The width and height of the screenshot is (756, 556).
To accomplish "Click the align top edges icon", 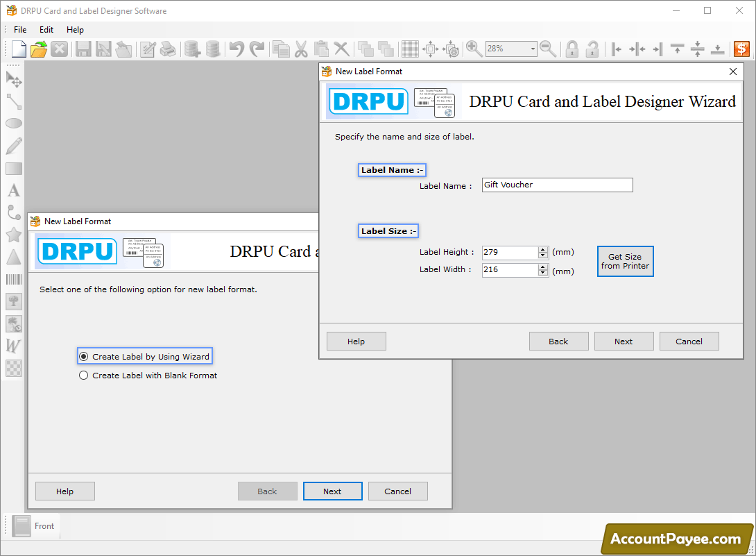I will pos(678,49).
